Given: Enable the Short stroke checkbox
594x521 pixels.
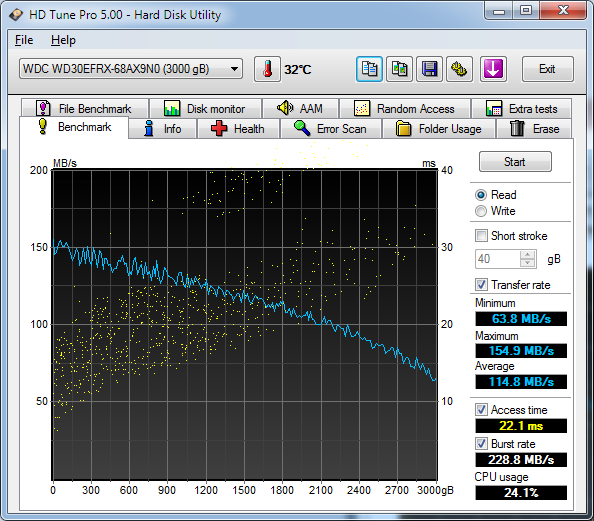Looking at the screenshot, I should click(481, 236).
